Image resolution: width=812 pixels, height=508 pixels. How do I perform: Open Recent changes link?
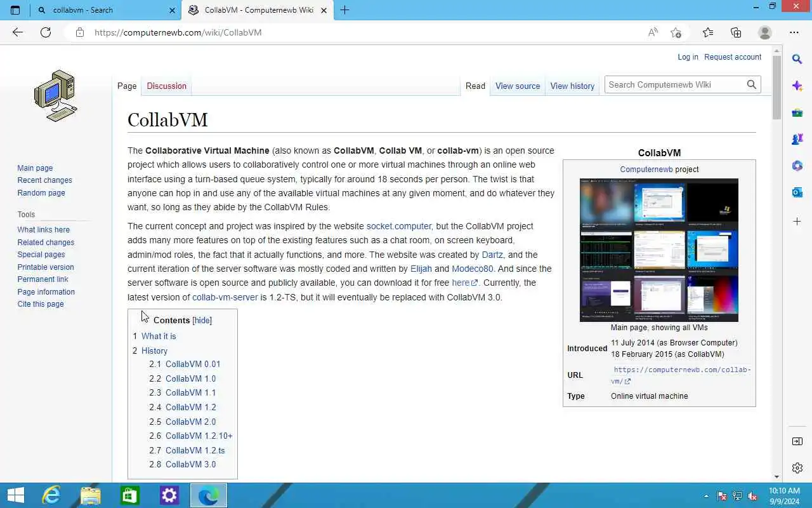pyautogui.click(x=44, y=180)
